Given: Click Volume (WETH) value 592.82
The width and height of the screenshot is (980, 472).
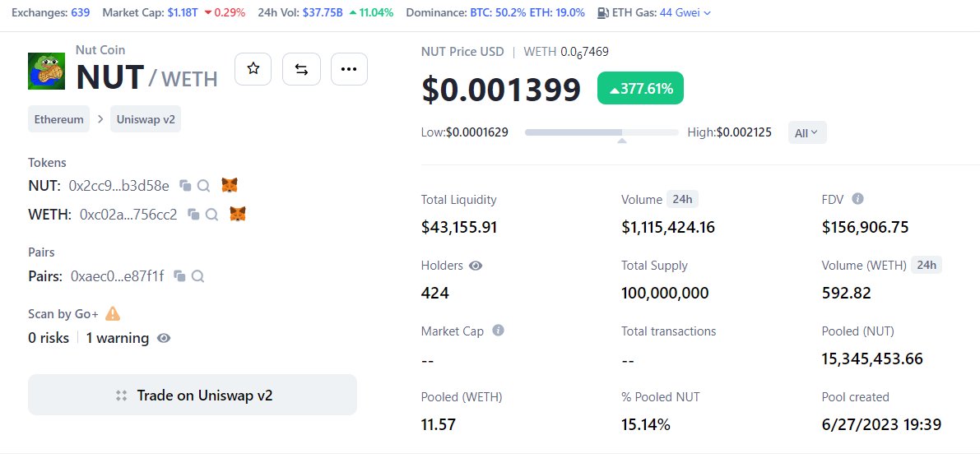Looking at the screenshot, I should 846,293.
